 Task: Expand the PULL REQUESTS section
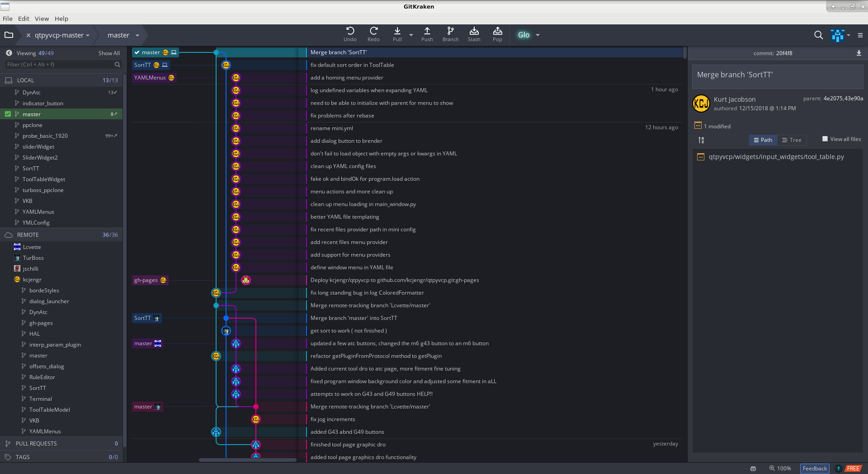click(61, 443)
